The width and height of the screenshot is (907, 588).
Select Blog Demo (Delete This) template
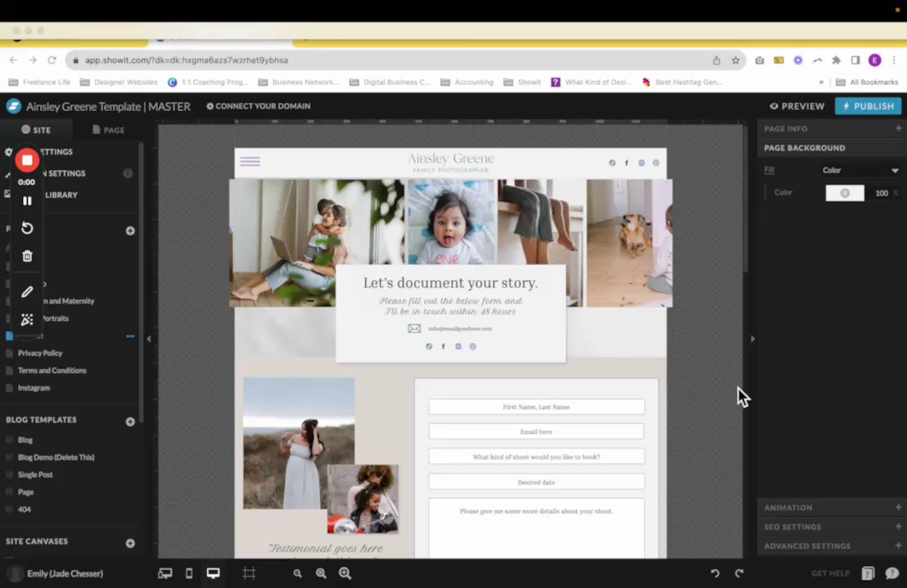point(56,457)
